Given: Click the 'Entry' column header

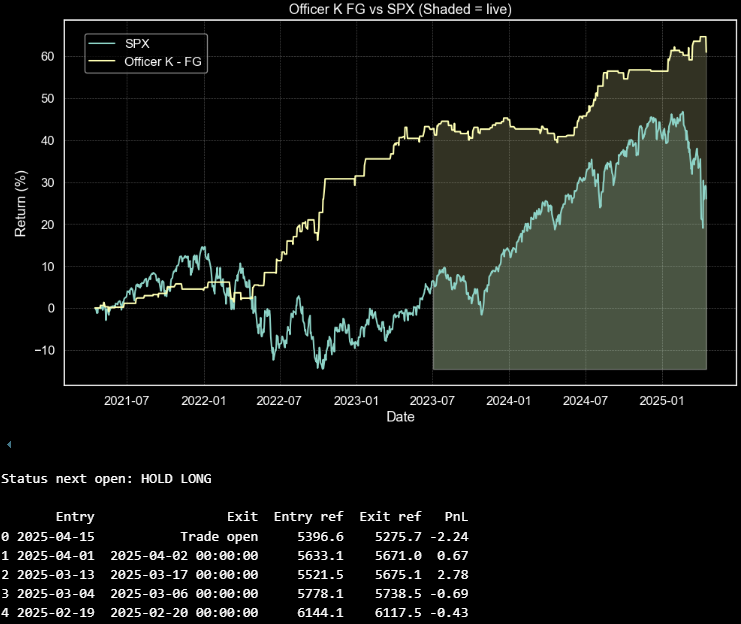Looking at the screenshot, I should (75, 517).
